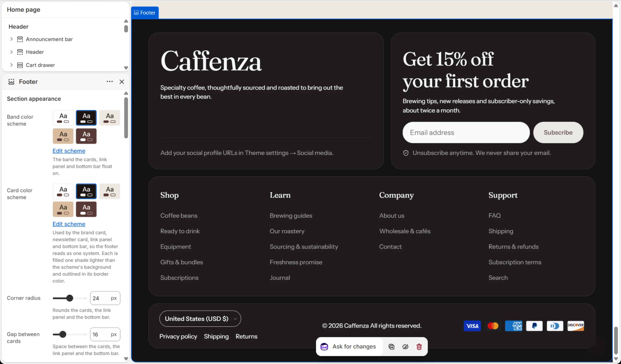Expand the Announcement bar tree item
Viewport: 621px width, 364px height.
[11, 39]
